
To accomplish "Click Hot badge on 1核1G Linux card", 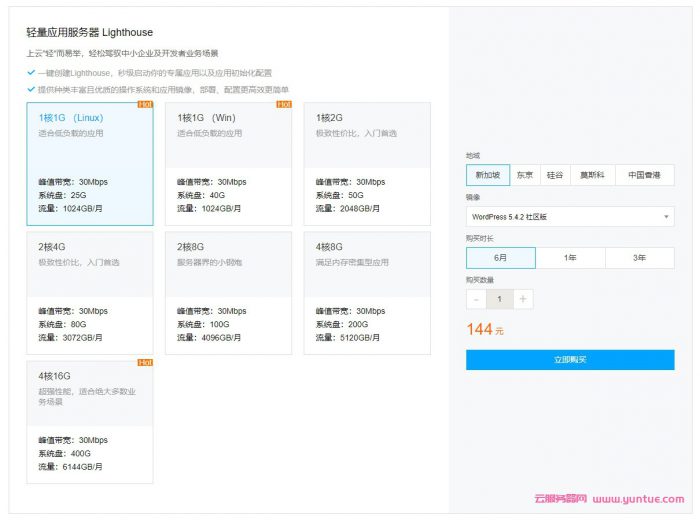I will click(145, 104).
